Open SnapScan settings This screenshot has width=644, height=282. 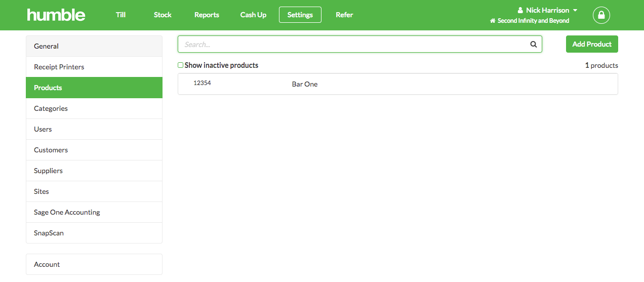(94, 233)
